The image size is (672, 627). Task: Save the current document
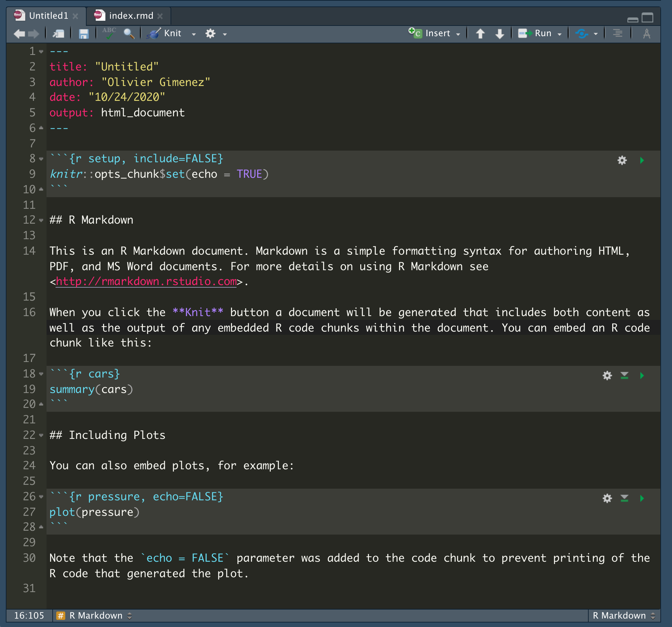pos(83,34)
